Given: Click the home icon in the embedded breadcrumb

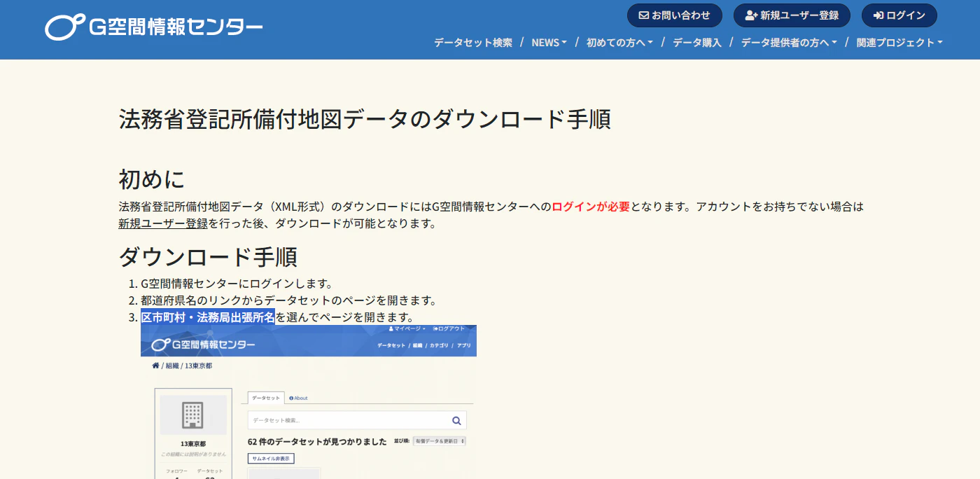Looking at the screenshot, I should pyautogui.click(x=155, y=366).
